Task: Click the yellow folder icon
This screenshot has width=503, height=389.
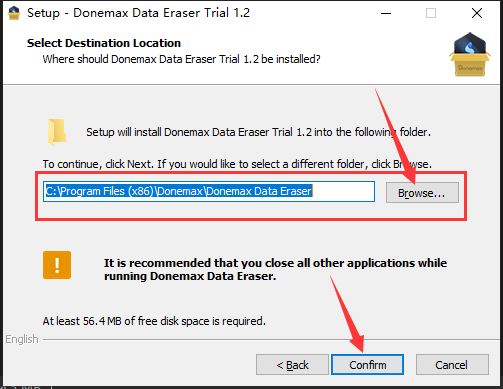Action: (x=57, y=131)
